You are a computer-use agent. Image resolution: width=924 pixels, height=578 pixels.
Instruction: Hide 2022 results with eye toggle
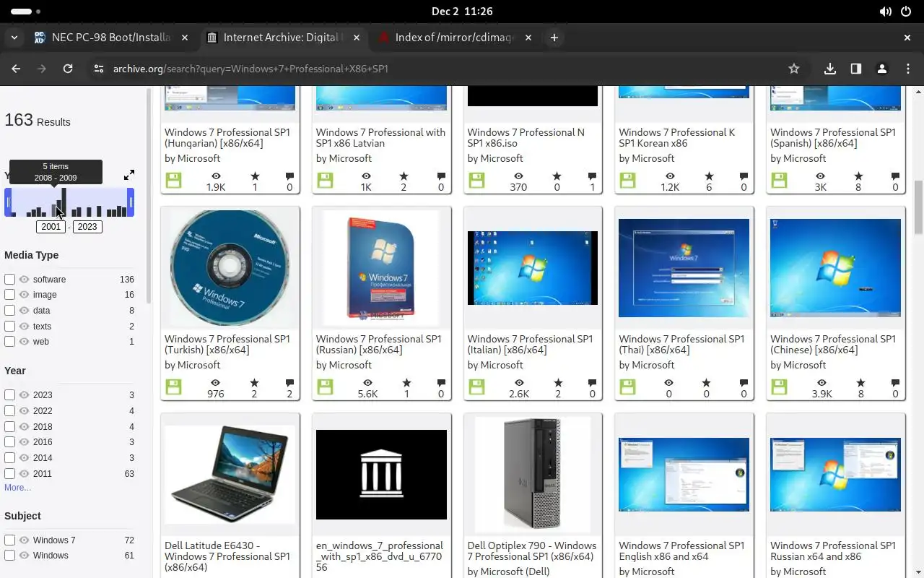[x=24, y=411]
